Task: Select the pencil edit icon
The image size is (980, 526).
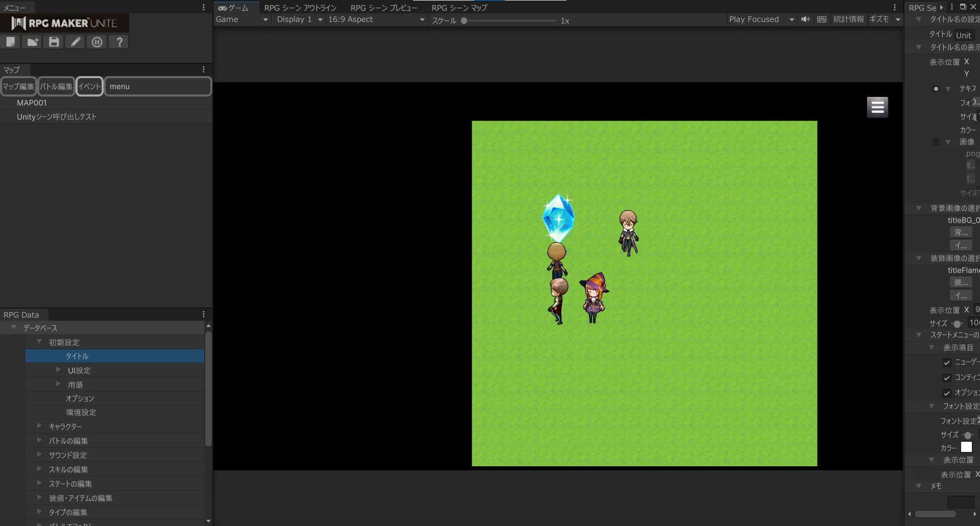Action: 76,42
